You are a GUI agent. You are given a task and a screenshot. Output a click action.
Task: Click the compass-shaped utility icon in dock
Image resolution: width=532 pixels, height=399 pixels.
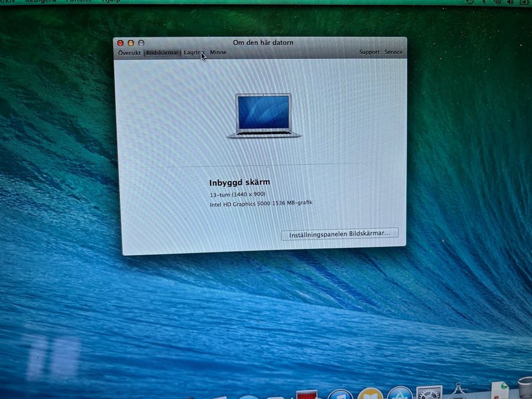pyautogui.click(x=458, y=392)
